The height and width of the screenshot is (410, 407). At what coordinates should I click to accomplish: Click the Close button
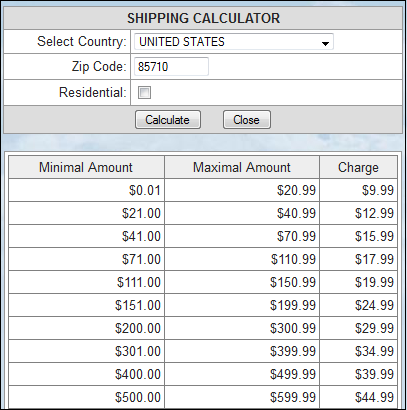pos(247,120)
